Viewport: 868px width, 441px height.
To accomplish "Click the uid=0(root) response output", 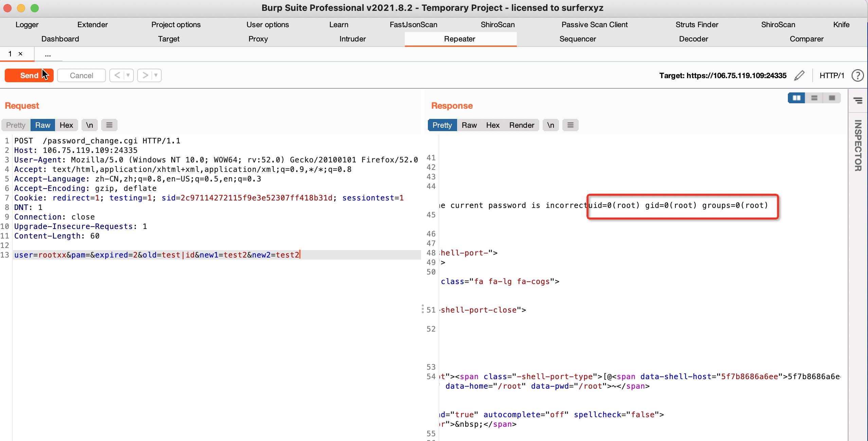I will (678, 205).
